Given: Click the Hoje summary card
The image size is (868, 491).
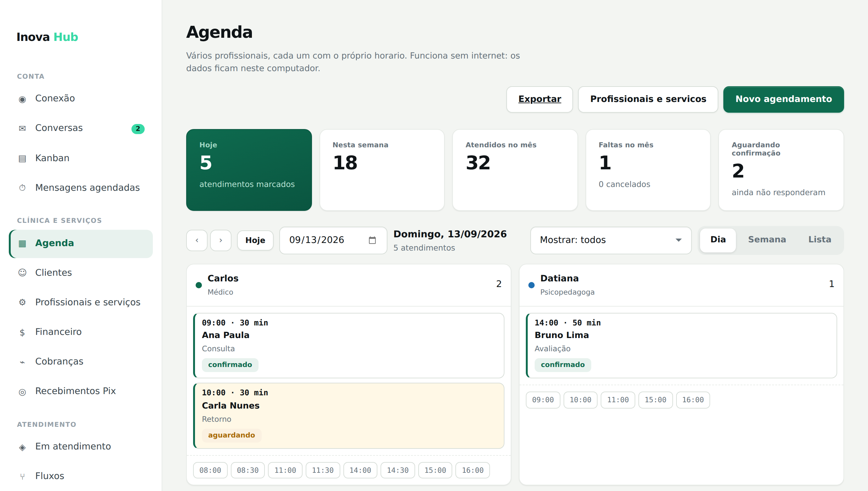Looking at the screenshot, I should click(x=249, y=170).
